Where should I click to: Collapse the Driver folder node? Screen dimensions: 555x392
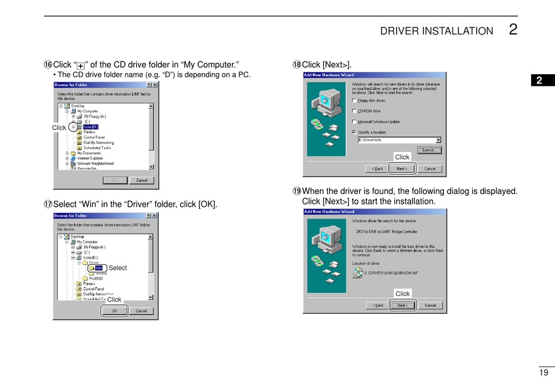pos(79,263)
